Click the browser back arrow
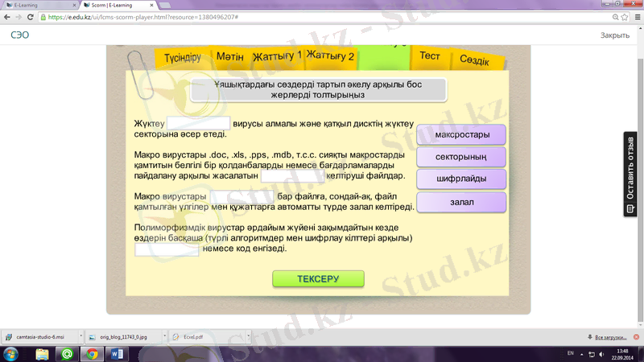The image size is (644, 362). [7, 16]
